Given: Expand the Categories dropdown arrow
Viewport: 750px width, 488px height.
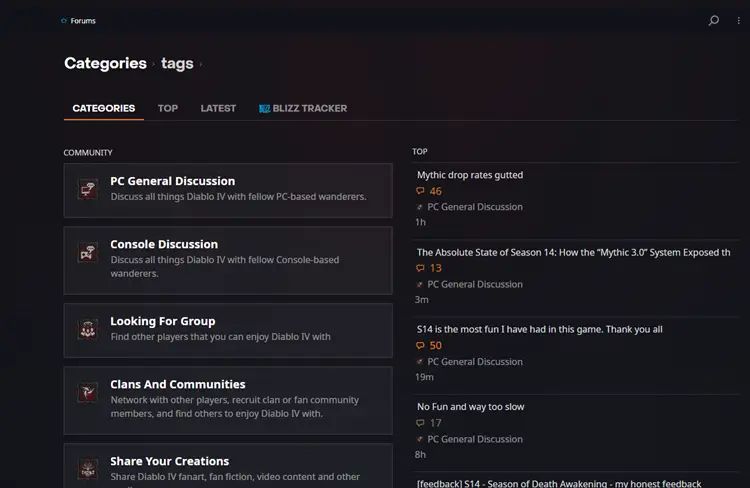Looking at the screenshot, I should tap(154, 64).
